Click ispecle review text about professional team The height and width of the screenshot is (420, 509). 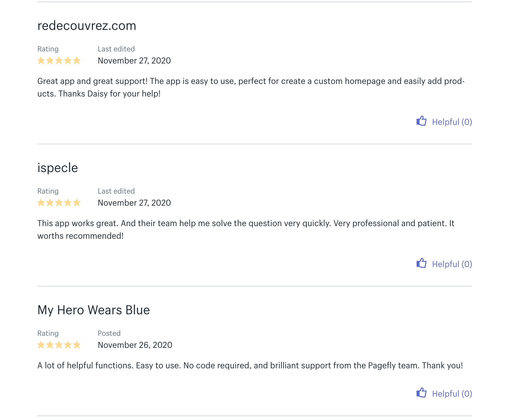[x=246, y=230]
